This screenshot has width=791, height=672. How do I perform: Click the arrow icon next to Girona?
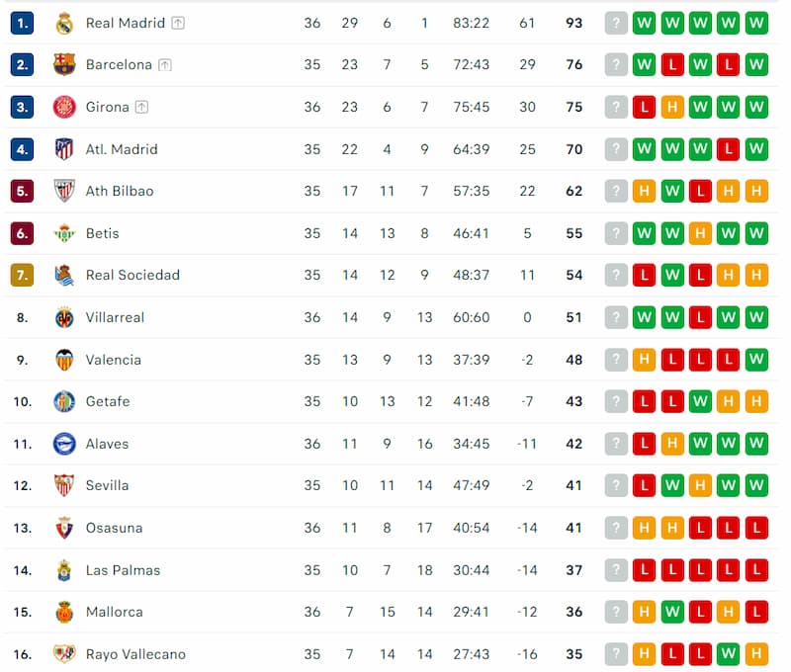click(x=142, y=107)
